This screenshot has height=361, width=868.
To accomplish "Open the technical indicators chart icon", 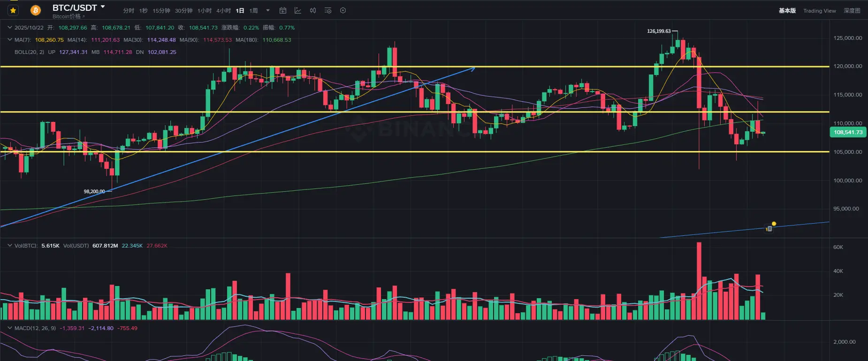I will [298, 10].
